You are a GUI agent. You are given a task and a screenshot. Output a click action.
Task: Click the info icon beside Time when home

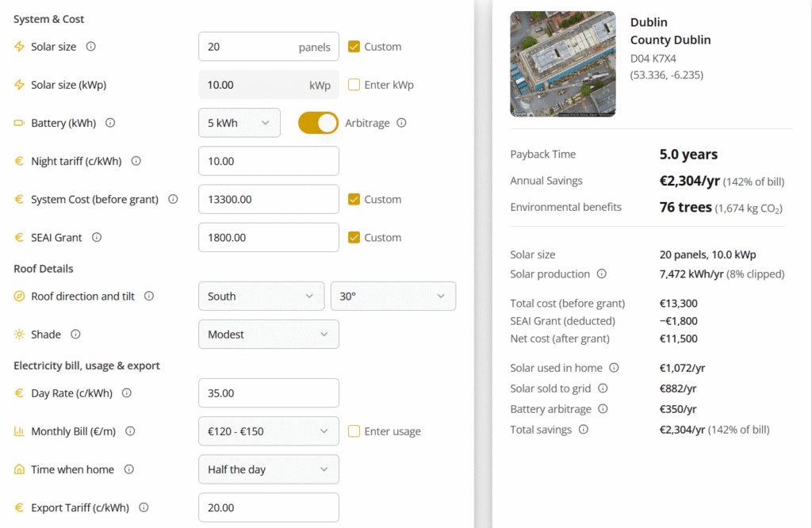point(129,469)
